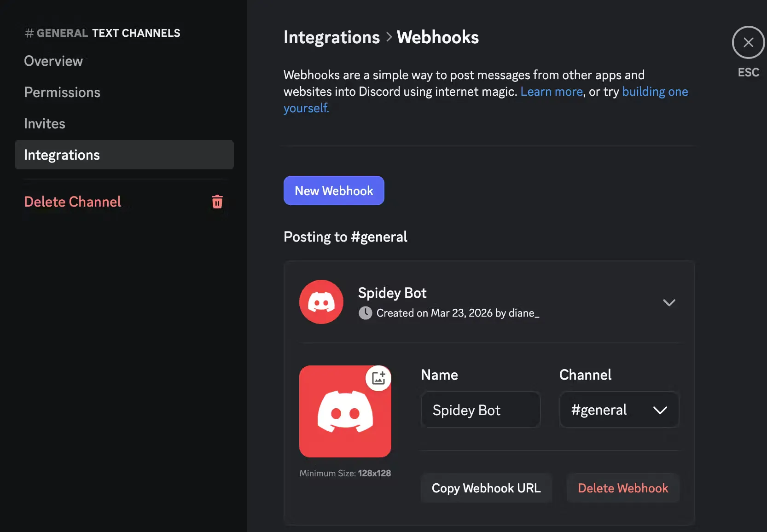The height and width of the screenshot is (532, 767).
Task: Click the upload image icon on webhook avatar
Action: [378, 378]
